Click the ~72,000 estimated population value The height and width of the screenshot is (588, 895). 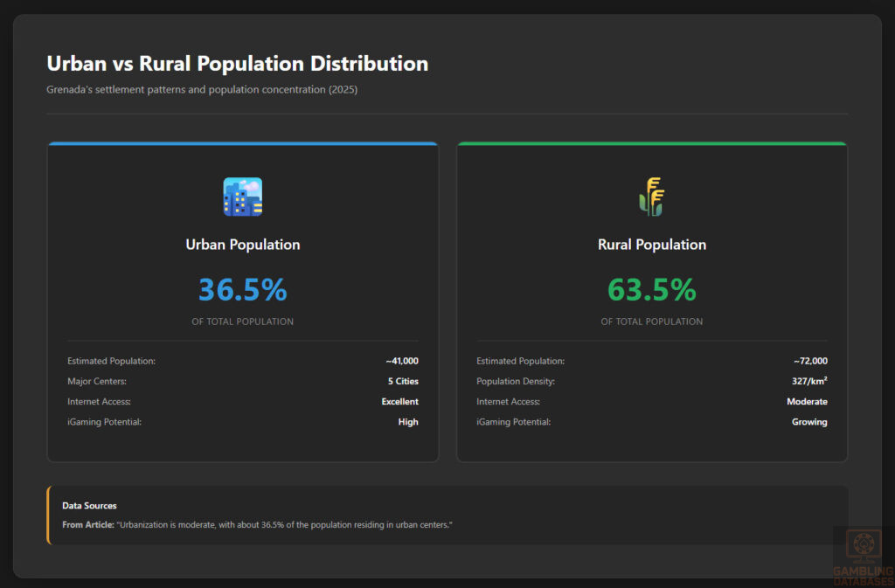pyautogui.click(x=809, y=360)
